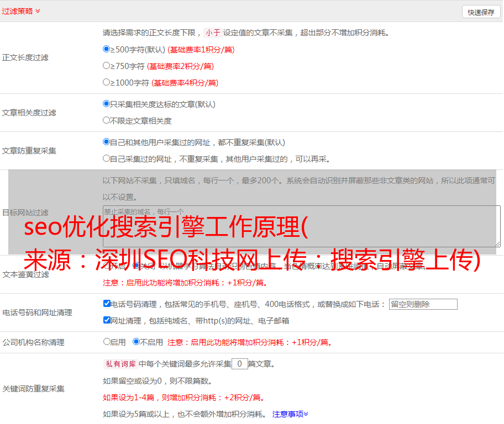Click the 公司机构名称清理 label
The width and height of the screenshot is (504, 424).
pos(33,342)
